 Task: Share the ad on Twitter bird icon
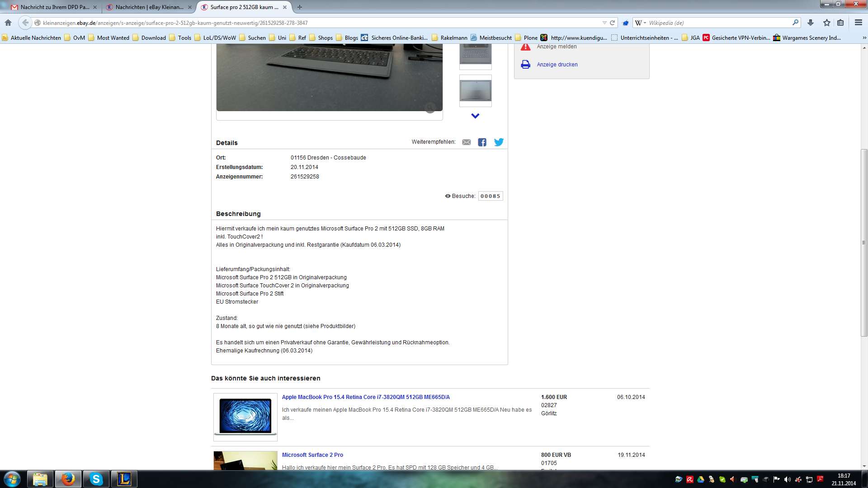point(499,142)
